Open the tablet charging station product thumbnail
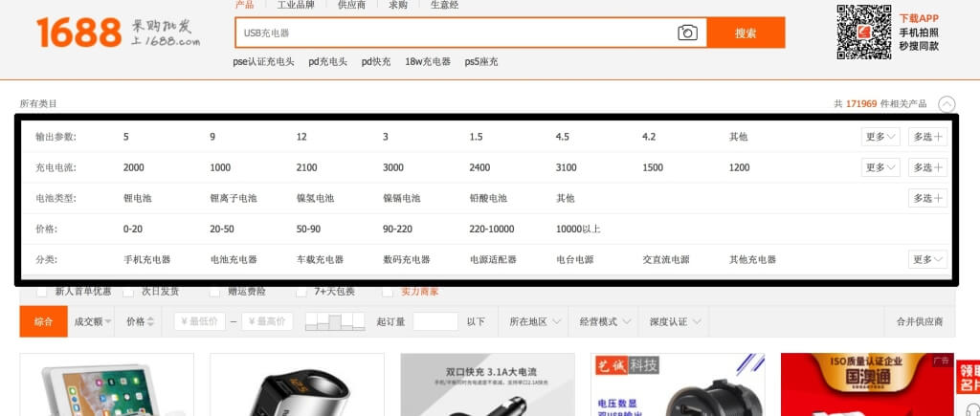 107,384
